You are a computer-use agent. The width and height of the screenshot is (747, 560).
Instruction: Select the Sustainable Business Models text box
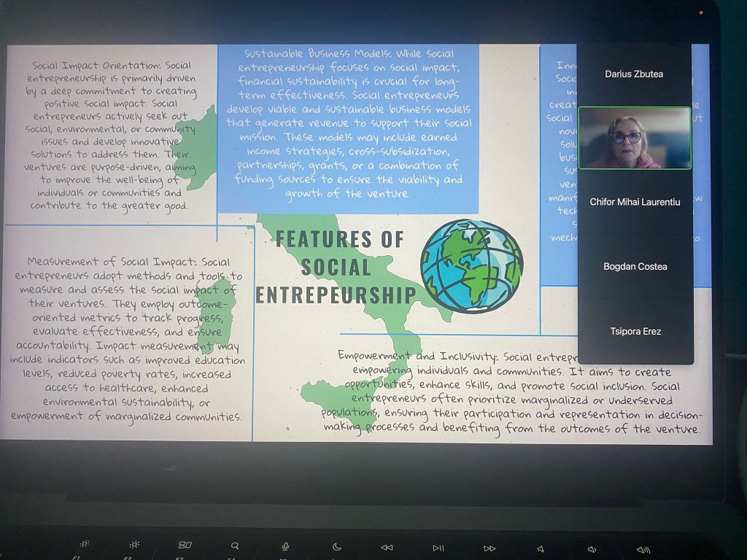pyautogui.click(x=349, y=124)
